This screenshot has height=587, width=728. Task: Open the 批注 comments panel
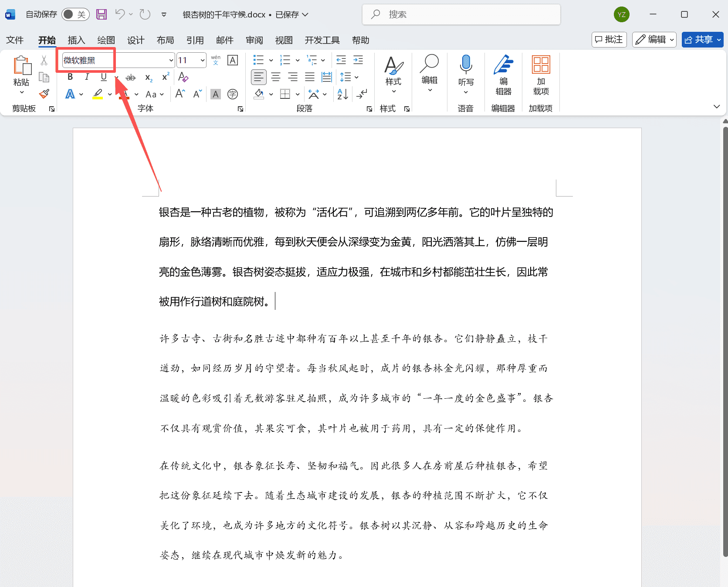609,40
